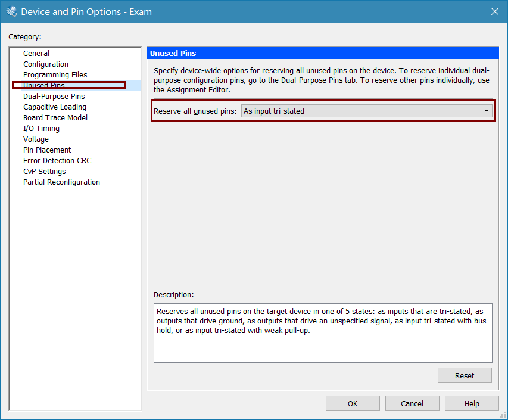The image size is (508, 420).
Task: Click inside the Description text box
Action: tap(323, 333)
